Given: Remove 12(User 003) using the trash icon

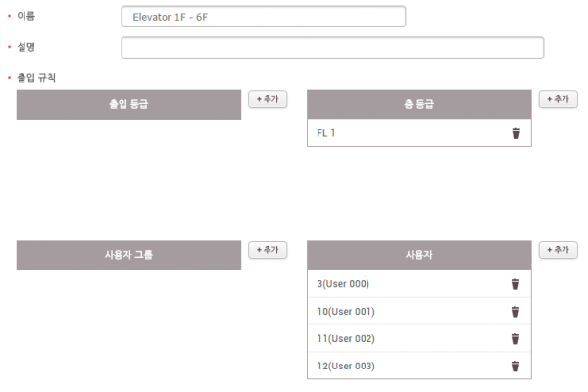Looking at the screenshot, I should pyautogui.click(x=515, y=367).
